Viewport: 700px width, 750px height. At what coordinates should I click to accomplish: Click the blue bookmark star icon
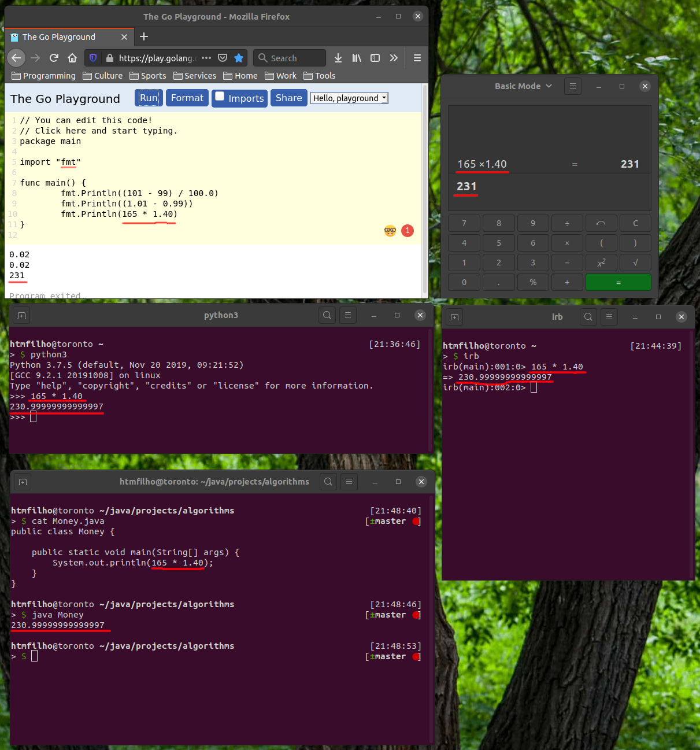point(239,58)
